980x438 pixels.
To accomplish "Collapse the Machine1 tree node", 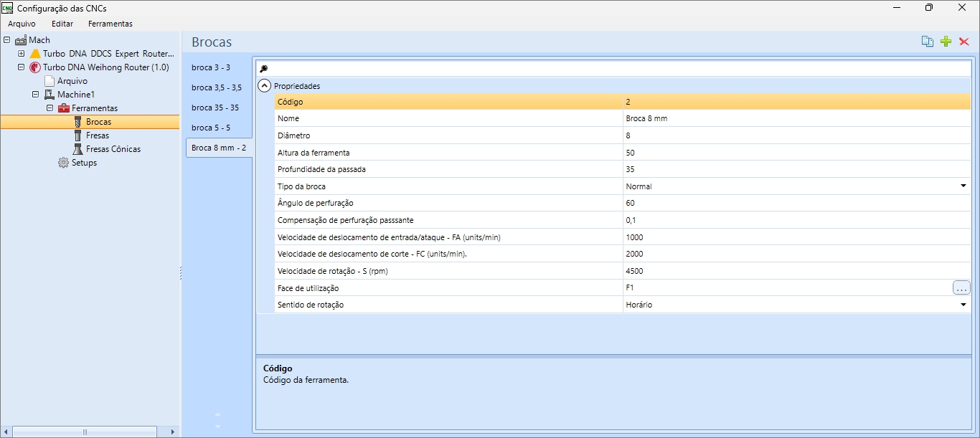I will [36, 95].
